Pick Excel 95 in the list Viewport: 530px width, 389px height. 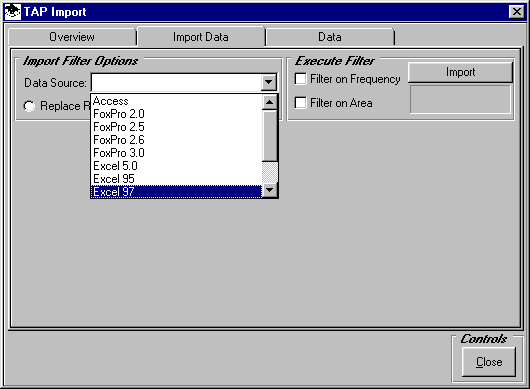click(x=176, y=178)
